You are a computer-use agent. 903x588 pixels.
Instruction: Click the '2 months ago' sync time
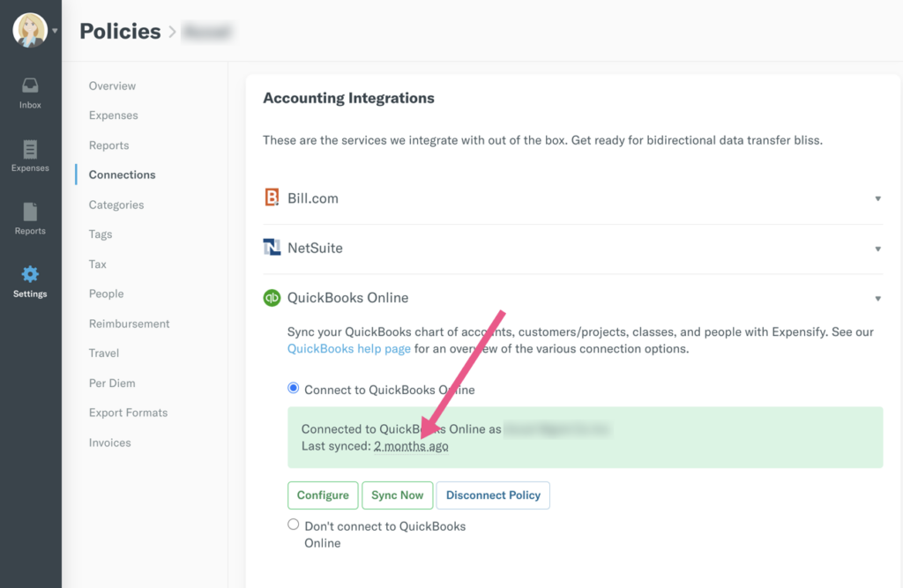click(411, 446)
